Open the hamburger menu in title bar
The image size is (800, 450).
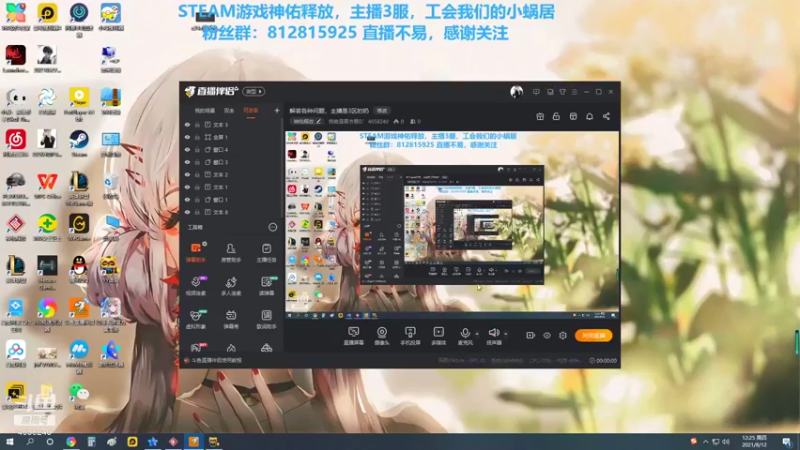click(x=574, y=92)
